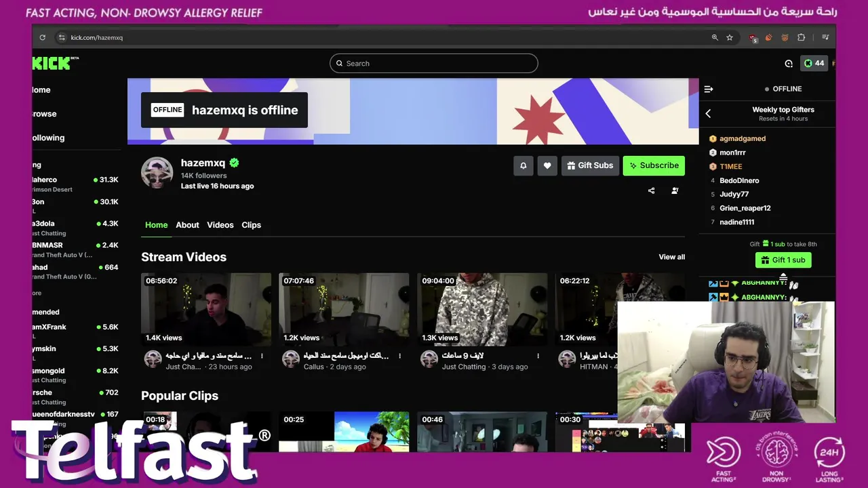
Task: Open Grien_reaper12 in top gifters
Action: click(745, 208)
